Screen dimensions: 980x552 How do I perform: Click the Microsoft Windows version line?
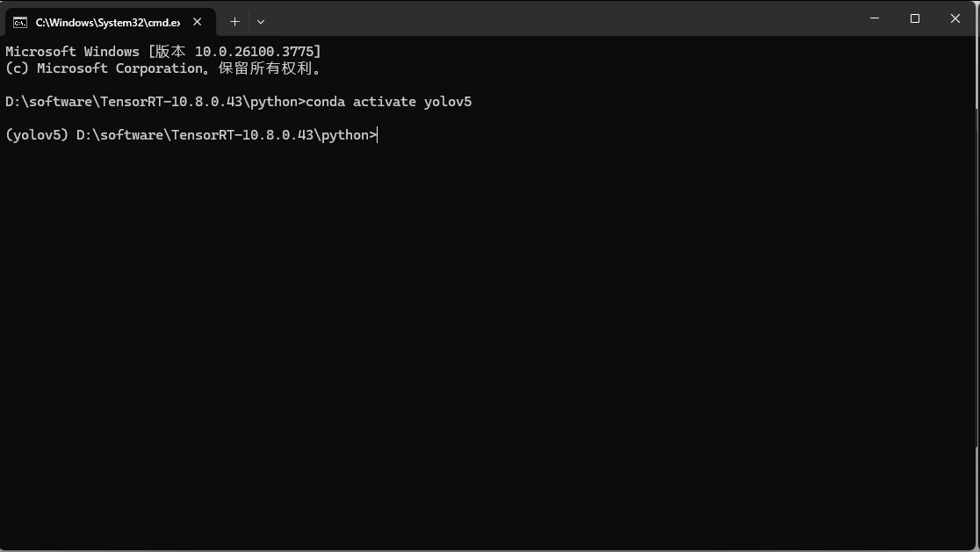[162, 51]
